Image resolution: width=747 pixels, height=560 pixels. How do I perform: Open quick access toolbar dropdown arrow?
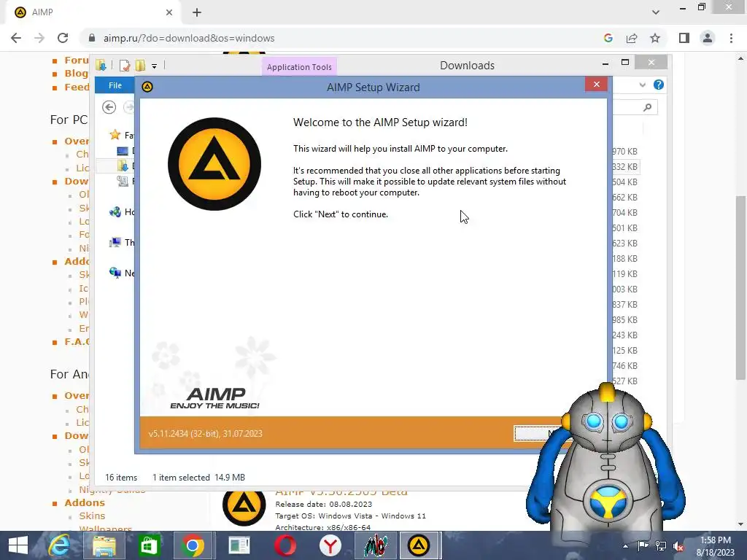pyautogui.click(x=154, y=66)
